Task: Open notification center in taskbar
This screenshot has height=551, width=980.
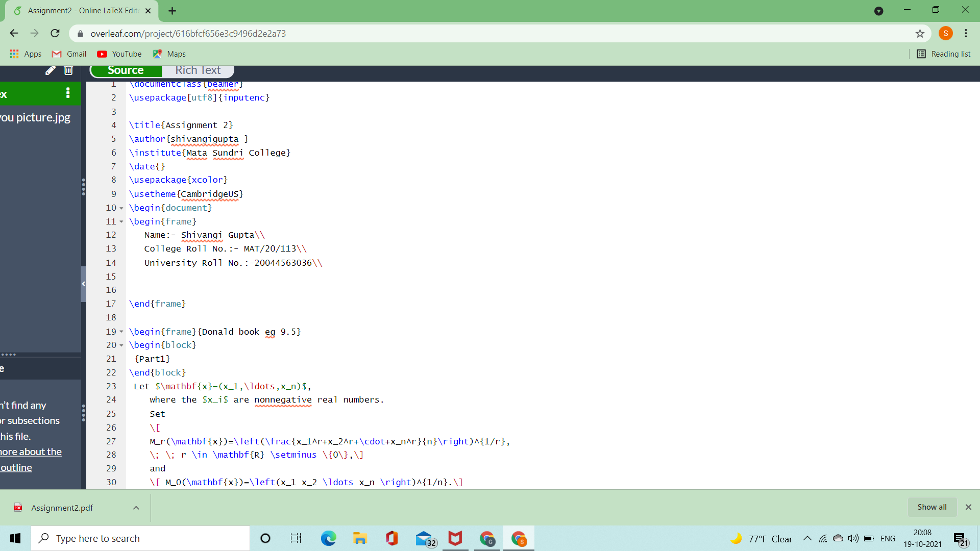Action: 961,539
